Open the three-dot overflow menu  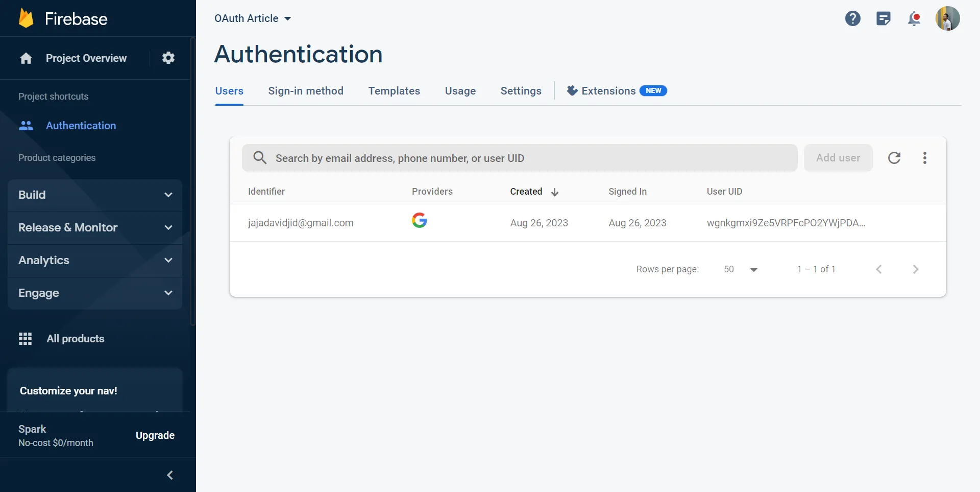(x=925, y=157)
